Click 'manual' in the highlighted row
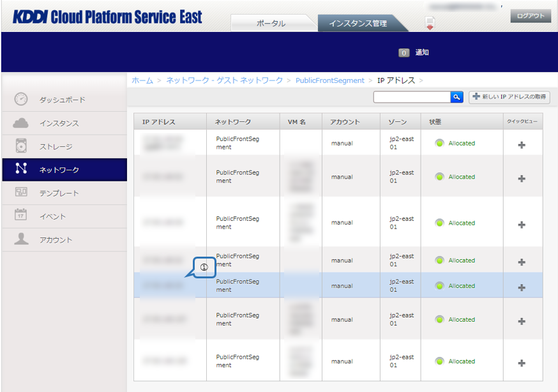Viewport: 558px width, 392px height. [342, 285]
